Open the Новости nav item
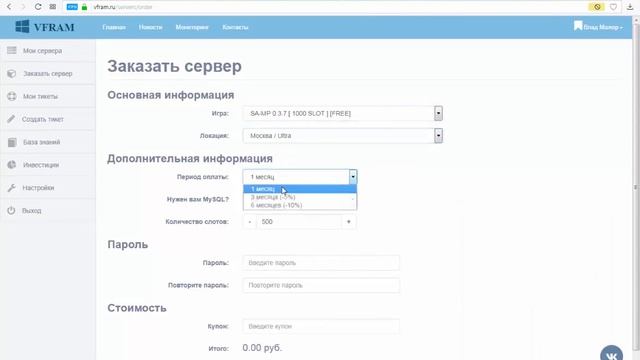 (150, 27)
